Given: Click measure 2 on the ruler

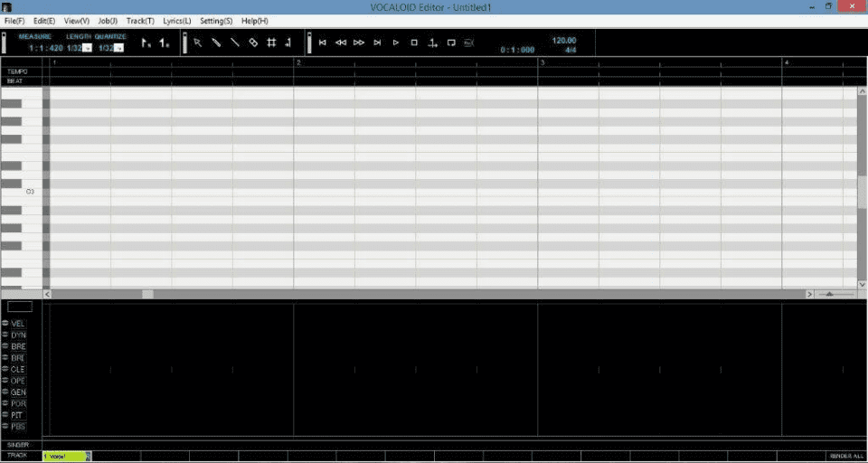Looking at the screenshot, I should [x=299, y=62].
